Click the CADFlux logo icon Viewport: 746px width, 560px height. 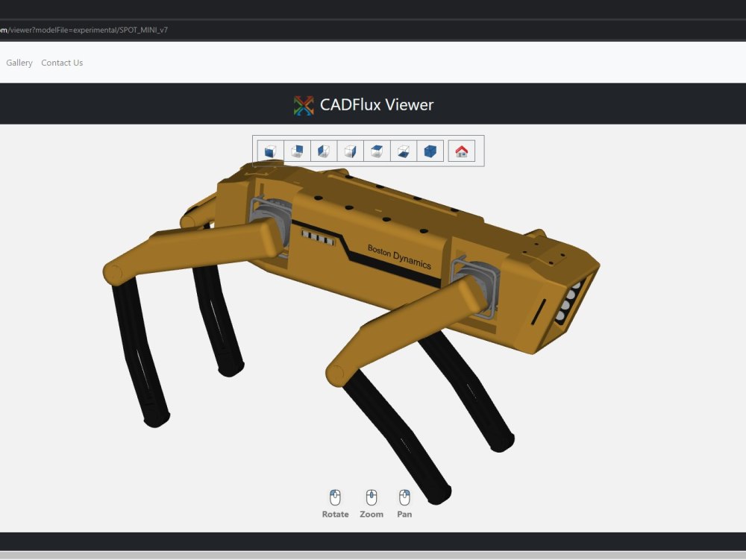coord(304,105)
